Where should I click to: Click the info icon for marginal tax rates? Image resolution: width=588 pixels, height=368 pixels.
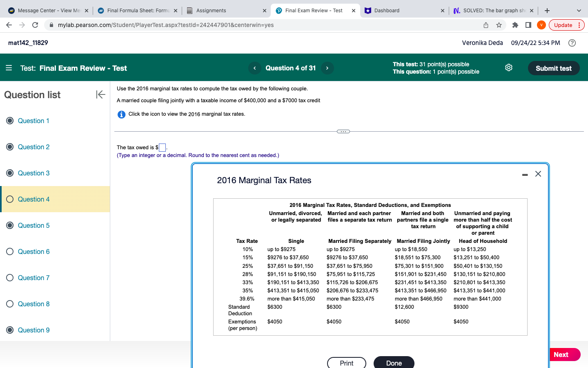coord(121,114)
